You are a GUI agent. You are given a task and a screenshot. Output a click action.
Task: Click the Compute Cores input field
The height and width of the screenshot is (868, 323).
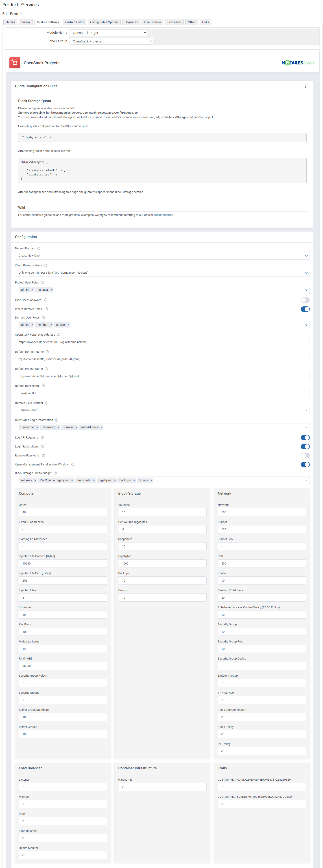pos(63,512)
